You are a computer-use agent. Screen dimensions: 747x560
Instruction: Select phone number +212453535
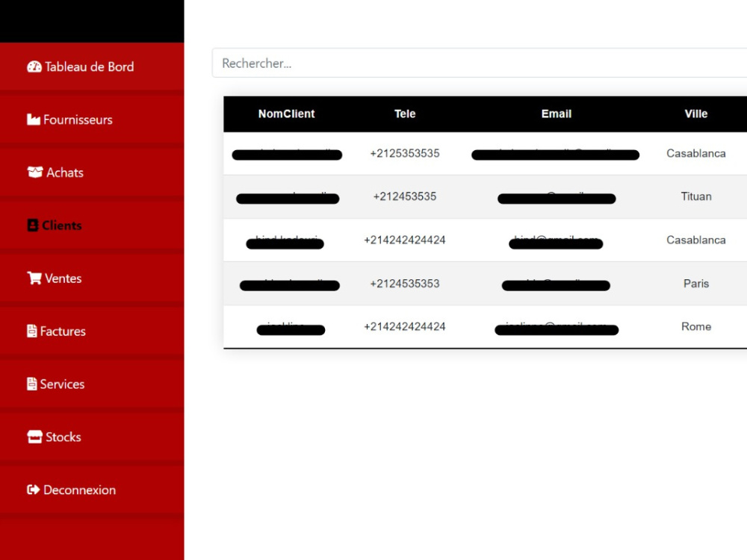(x=405, y=196)
